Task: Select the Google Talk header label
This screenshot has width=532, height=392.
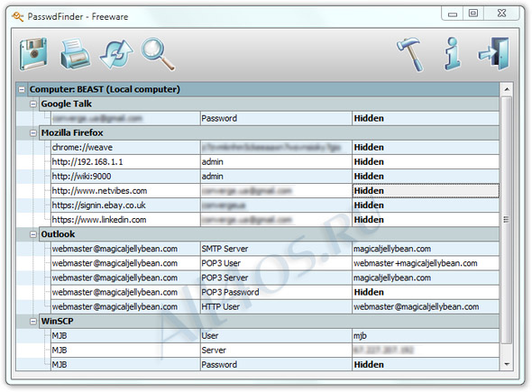Action: tap(66, 105)
